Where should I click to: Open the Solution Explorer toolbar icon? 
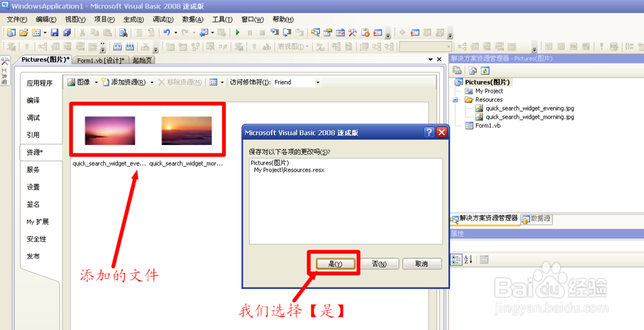coord(316,32)
